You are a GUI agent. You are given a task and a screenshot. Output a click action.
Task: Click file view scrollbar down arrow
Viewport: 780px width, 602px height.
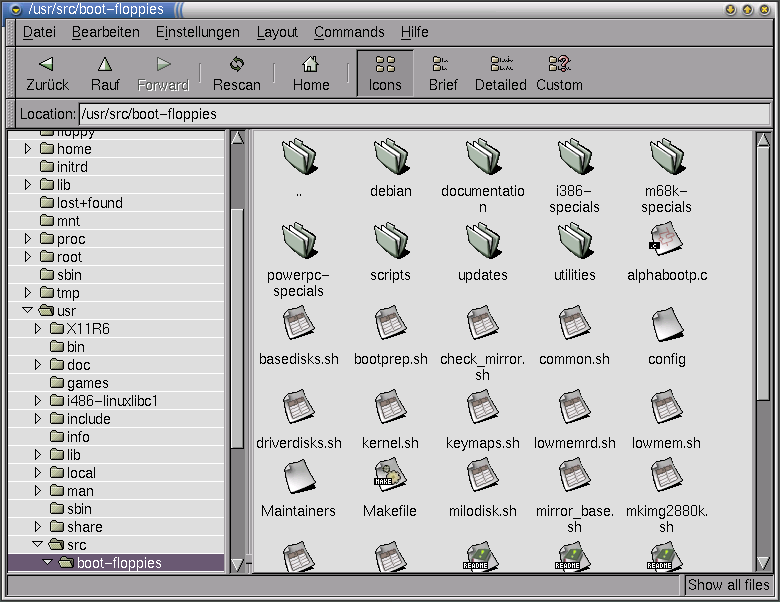(764, 564)
